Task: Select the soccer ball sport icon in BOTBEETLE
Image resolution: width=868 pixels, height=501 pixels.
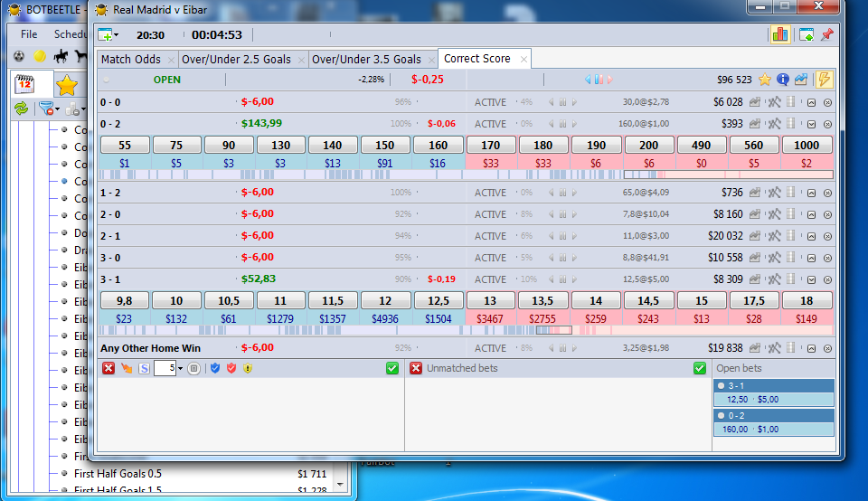Action: 19,56
